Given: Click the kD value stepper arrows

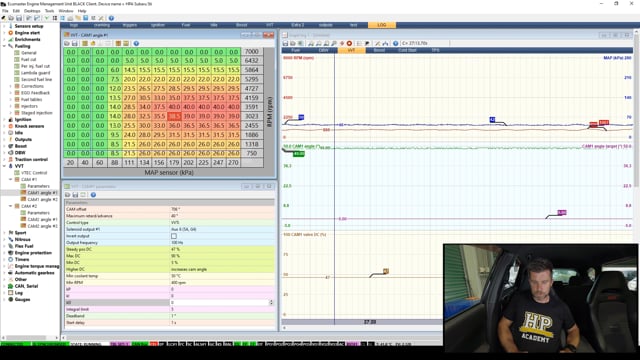Looking at the screenshot, I should click(271, 302).
